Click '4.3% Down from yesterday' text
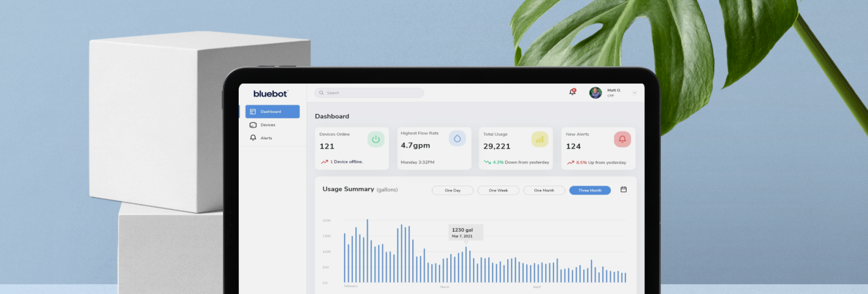 point(521,162)
